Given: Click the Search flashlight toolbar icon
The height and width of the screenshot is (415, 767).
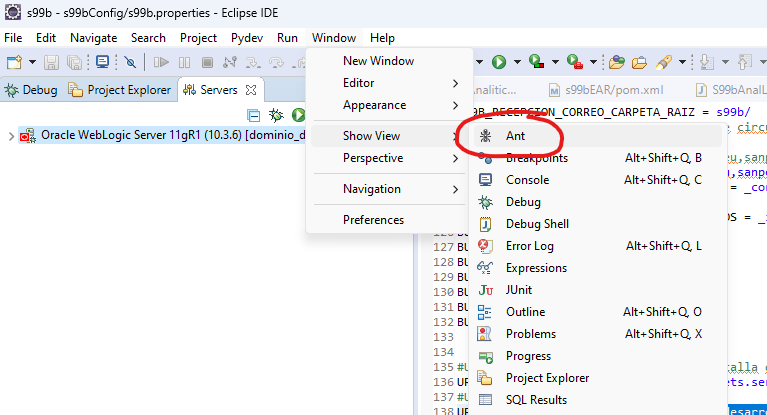Looking at the screenshot, I should [x=664, y=62].
